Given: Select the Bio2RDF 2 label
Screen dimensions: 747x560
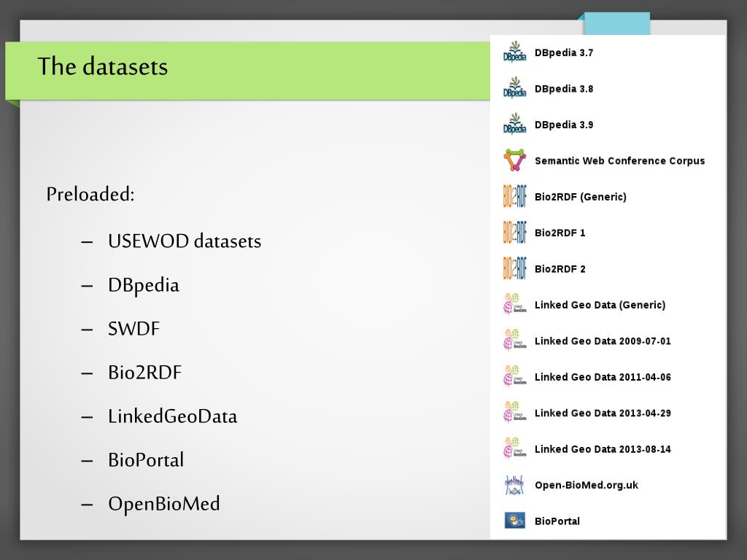Looking at the screenshot, I should [x=560, y=269].
